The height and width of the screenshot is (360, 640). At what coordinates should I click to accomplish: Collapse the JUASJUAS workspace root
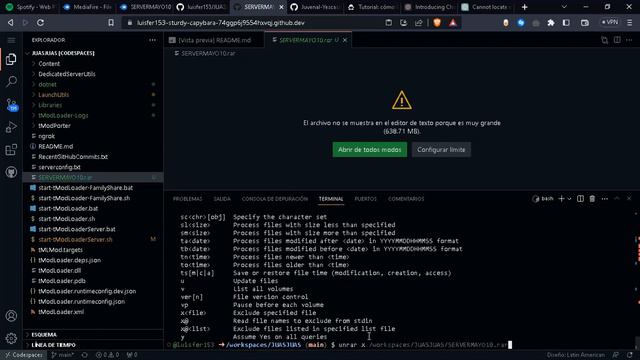coord(63,53)
